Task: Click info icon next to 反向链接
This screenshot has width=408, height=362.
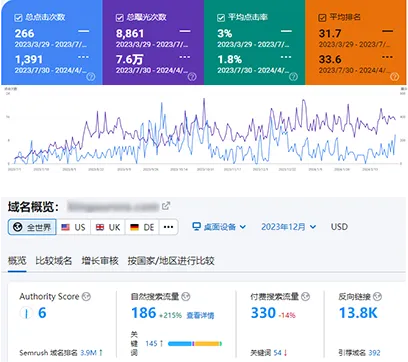Action: click(x=377, y=297)
